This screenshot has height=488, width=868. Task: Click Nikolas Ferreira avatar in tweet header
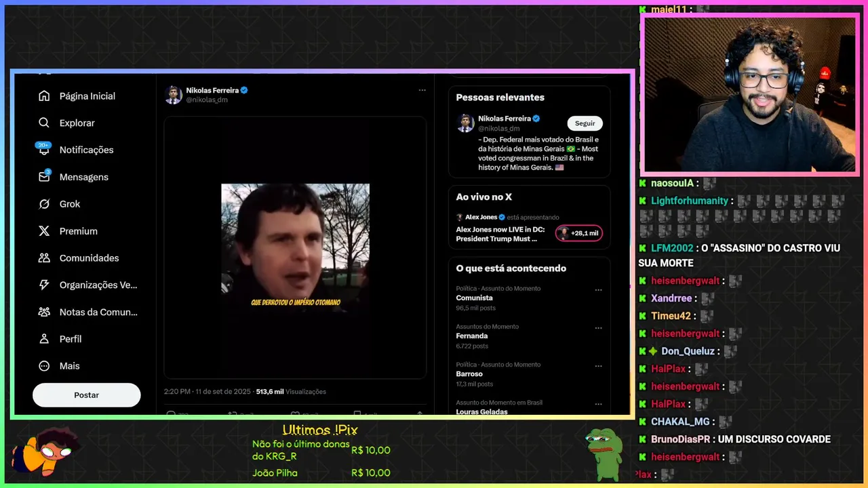point(174,95)
